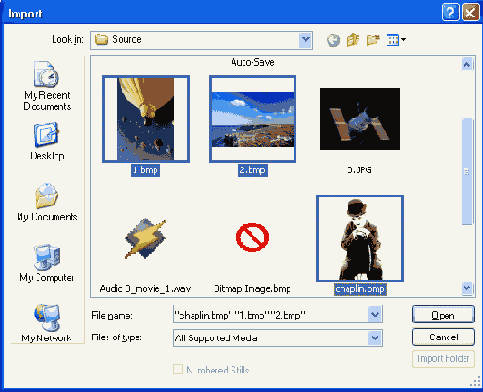Expand the Look in Source dropdown
Screen dimensions: 483x392
(x=305, y=40)
